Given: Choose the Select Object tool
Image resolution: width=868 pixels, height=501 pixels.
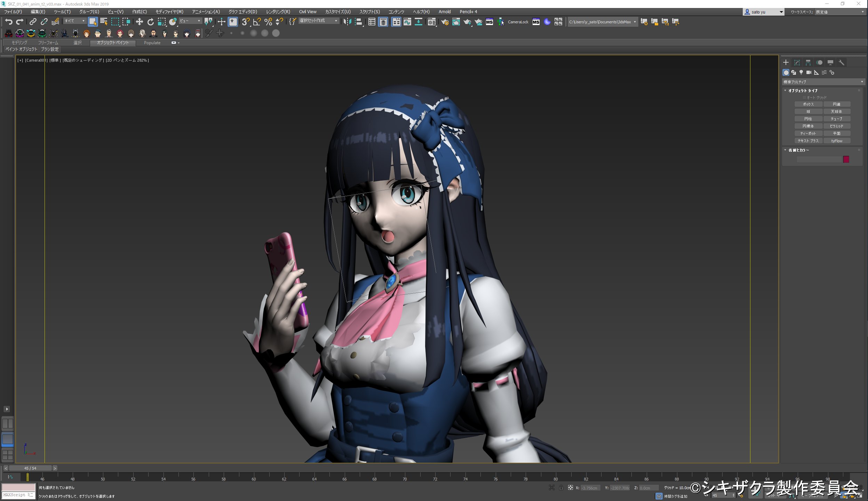Looking at the screenshot, I should [x=93, y=22].
